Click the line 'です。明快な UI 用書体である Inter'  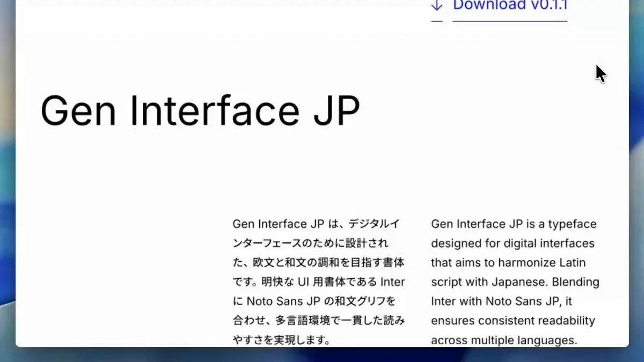(319, 282)
